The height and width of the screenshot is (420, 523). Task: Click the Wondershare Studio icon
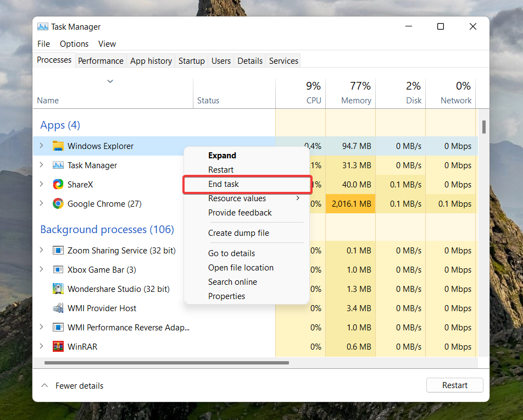pyautogui.click(x=58, y=289)
